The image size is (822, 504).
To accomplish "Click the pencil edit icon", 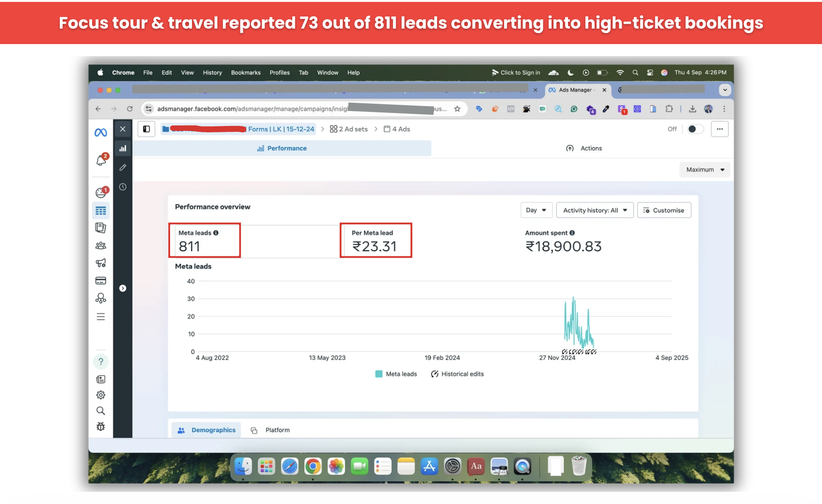I will [123, 167].
